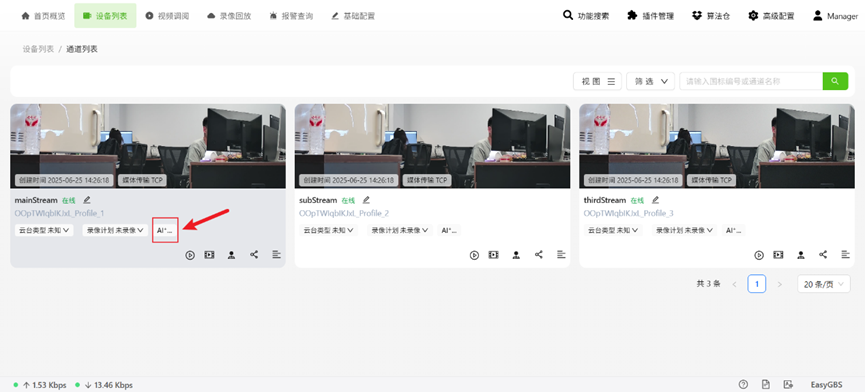Play live video for subStream channel

(474, 255)
